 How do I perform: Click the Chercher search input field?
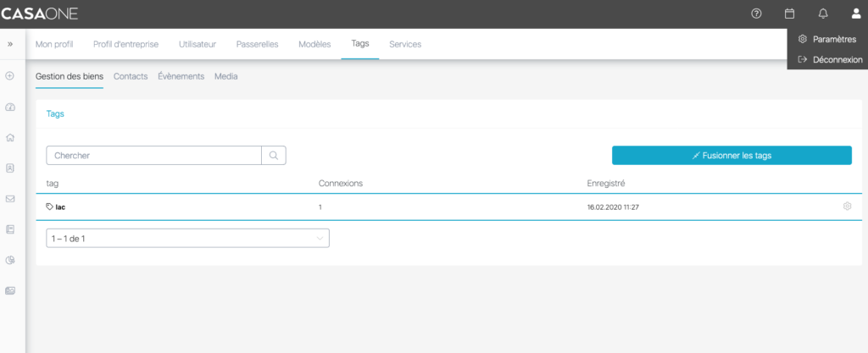(x=153, y=156)
